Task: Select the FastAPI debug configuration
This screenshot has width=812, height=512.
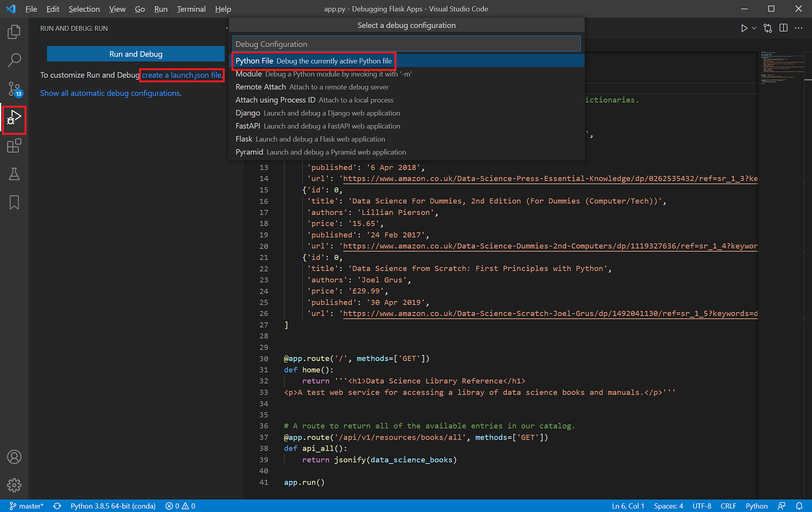Action: tap(406, 126)
